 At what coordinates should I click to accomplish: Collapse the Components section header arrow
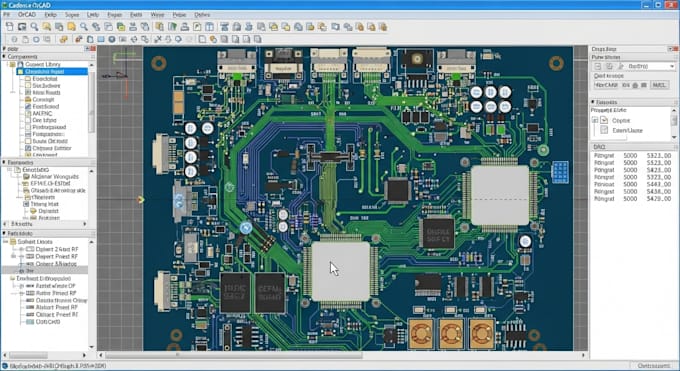[4, 56]
